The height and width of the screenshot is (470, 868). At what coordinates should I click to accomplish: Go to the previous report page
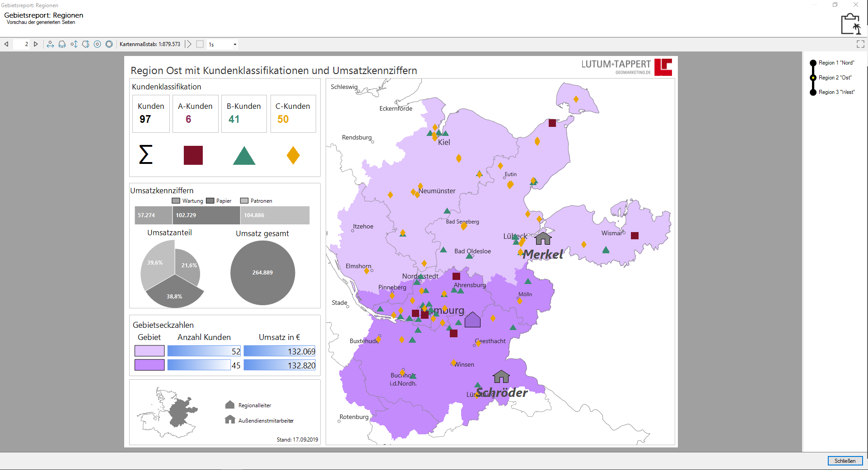(x=6, y=44)
